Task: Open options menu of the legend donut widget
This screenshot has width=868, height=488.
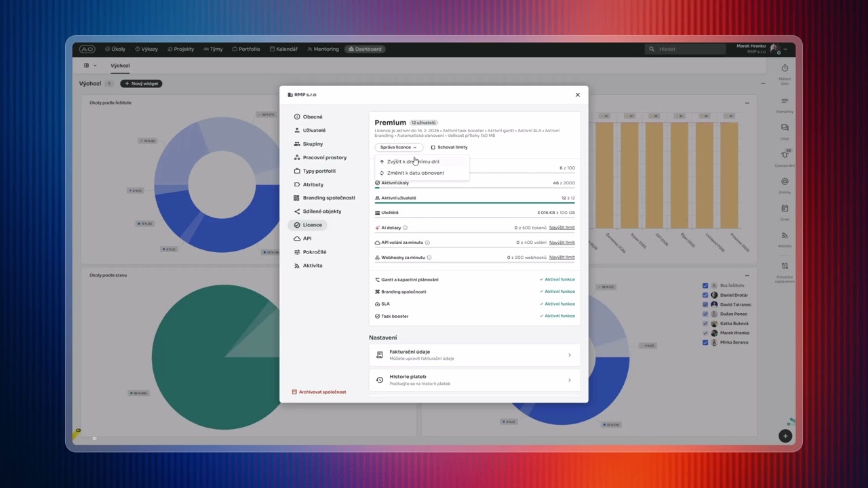Action: tap(747, 276)
